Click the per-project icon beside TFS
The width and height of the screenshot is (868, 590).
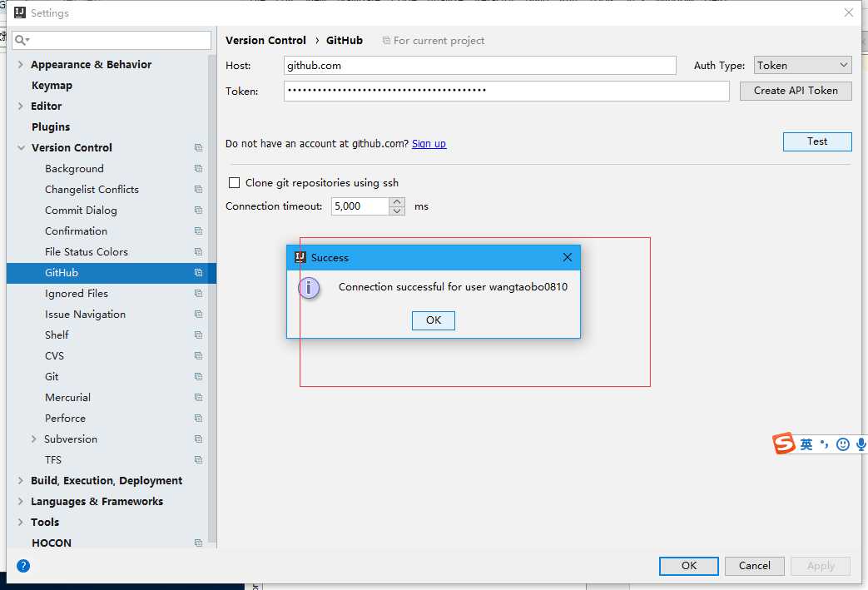point(198,460)
